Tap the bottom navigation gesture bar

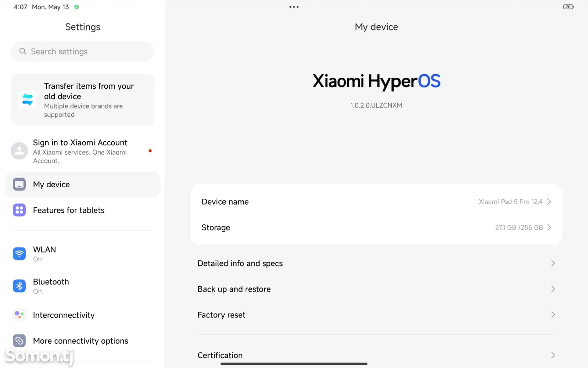294,364
